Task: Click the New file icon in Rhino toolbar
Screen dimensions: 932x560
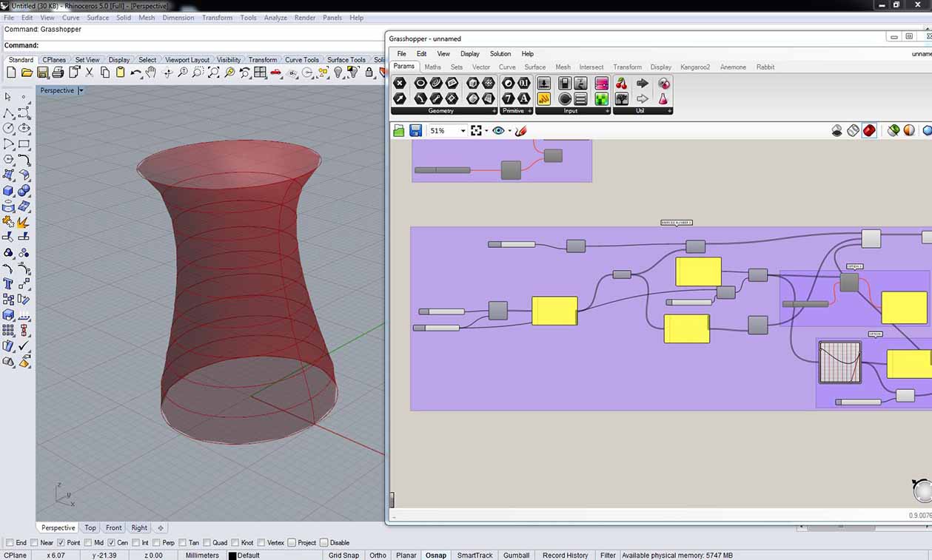Action: 11,72
